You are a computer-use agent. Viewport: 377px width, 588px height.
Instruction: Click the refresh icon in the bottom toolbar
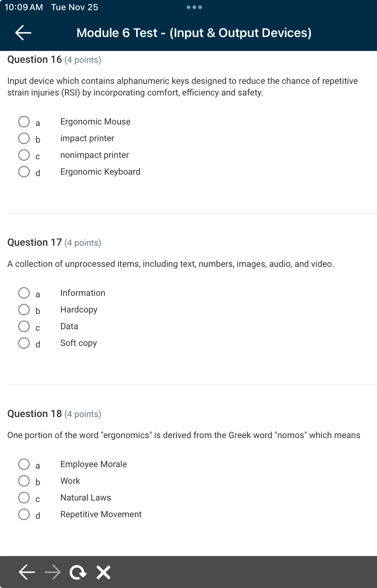tap(77, 572)
